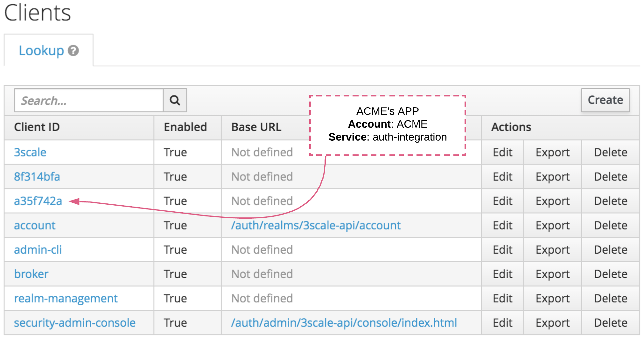
Task: Click the Lookup help question mark icon
Action: pyautogui.click(x=73, y=51)
